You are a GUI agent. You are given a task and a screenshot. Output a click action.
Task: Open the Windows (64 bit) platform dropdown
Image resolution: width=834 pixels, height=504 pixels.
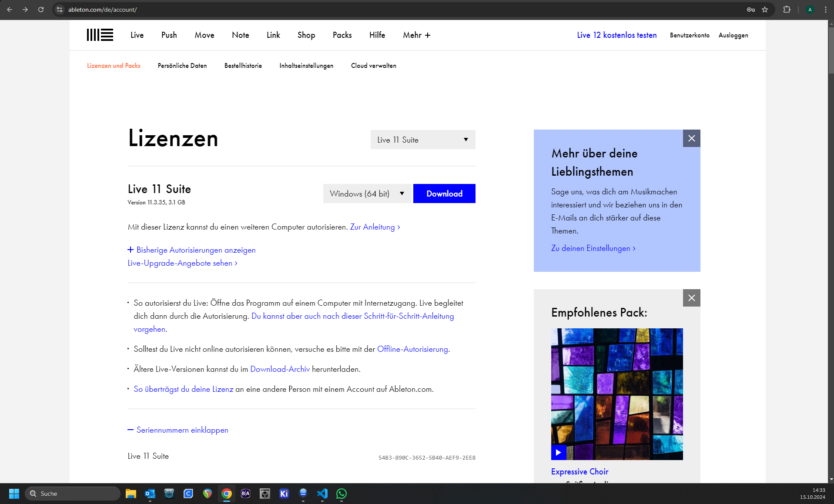pos(367,194)
